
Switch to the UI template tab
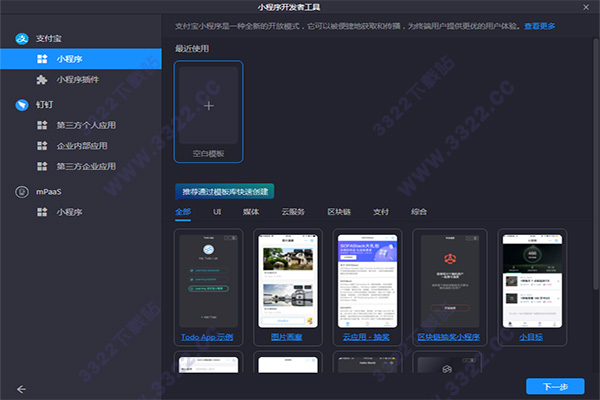pos(217,212)
